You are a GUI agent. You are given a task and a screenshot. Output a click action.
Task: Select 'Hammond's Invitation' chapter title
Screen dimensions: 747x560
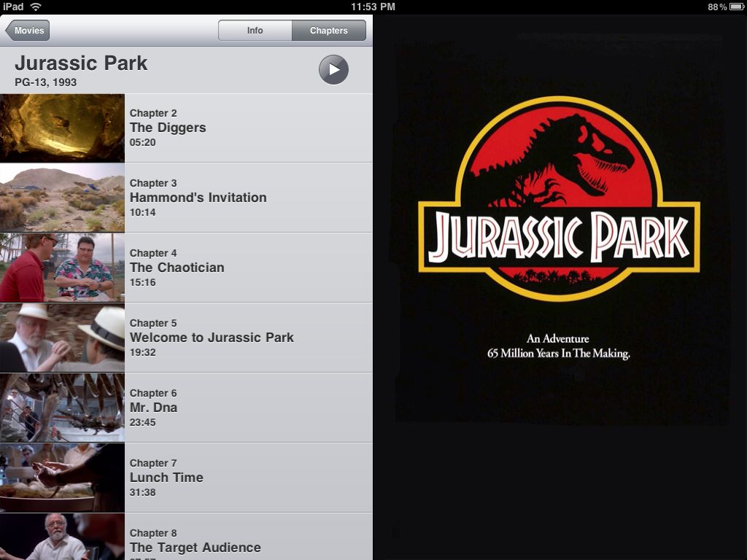(198, 198)
